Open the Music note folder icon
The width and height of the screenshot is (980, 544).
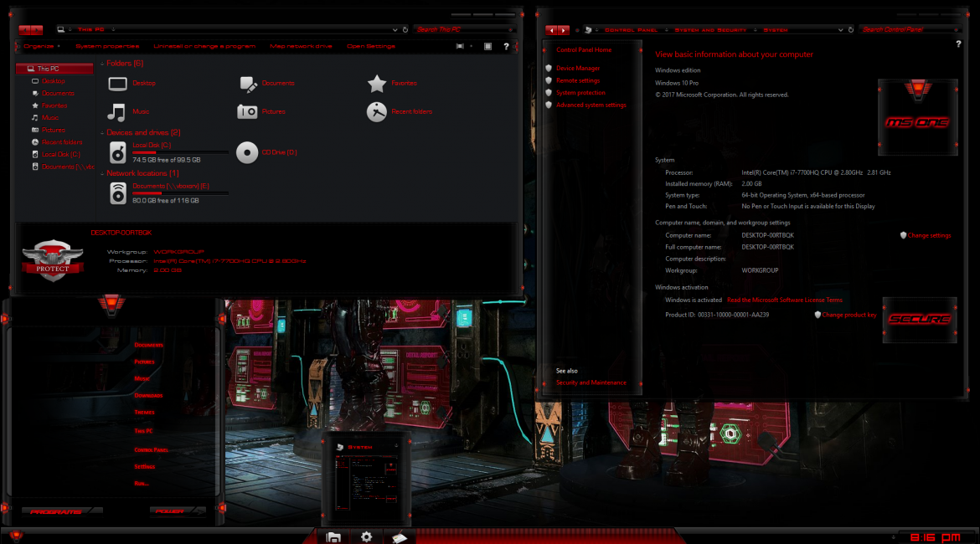tap(117, 112)
